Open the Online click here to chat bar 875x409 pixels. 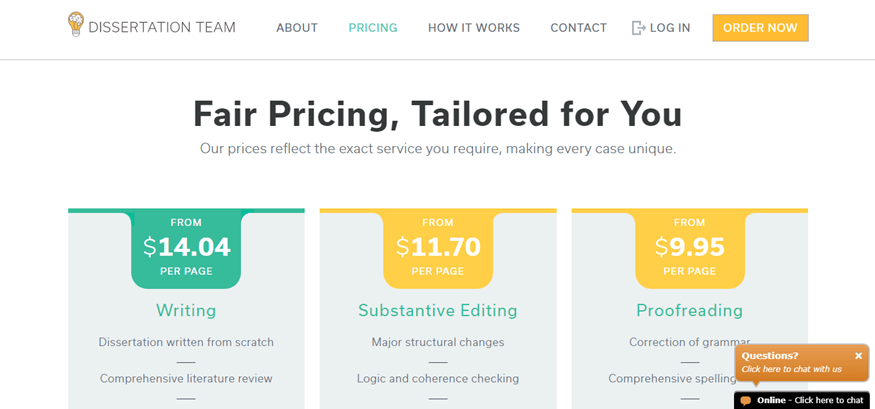(802, 400)
